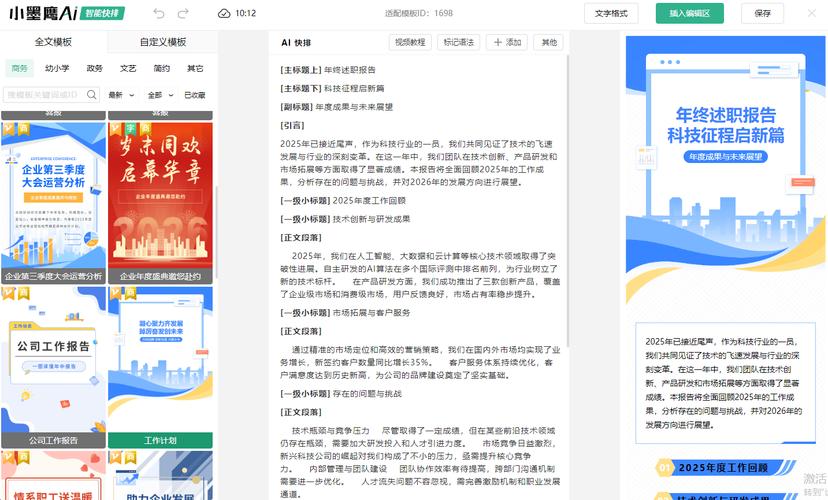Select the 政务 category
Image resolution: width=828 pixels, height=500 pixels.
[x=95, y=68]
